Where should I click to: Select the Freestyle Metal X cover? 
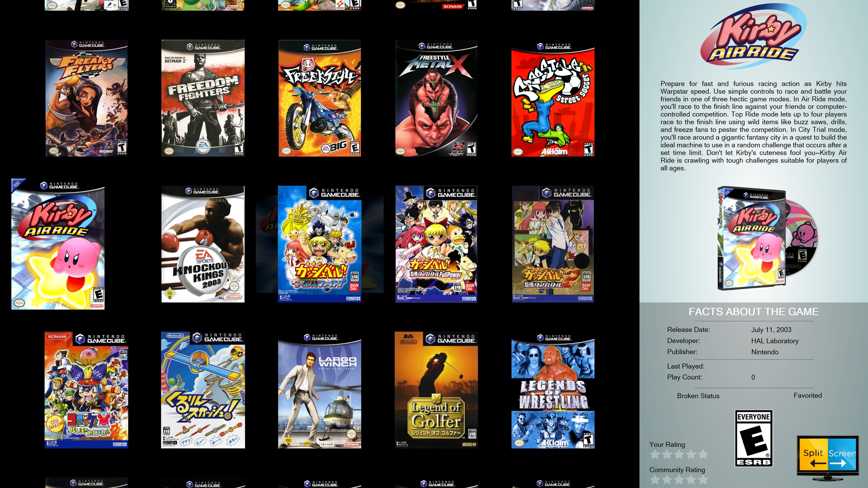436,98
